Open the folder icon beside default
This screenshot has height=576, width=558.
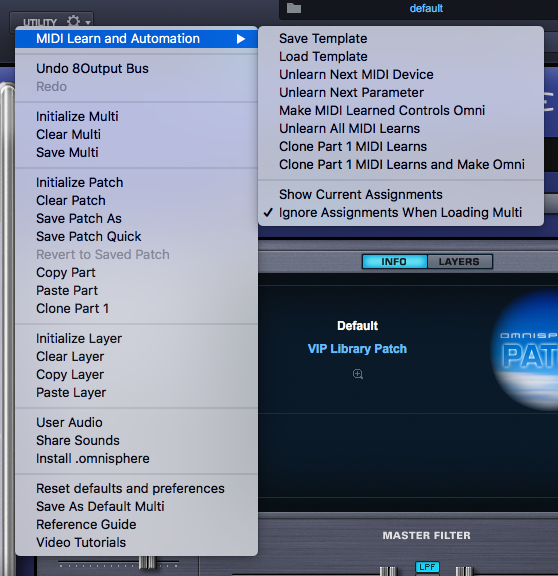click(x=294, y=8)
